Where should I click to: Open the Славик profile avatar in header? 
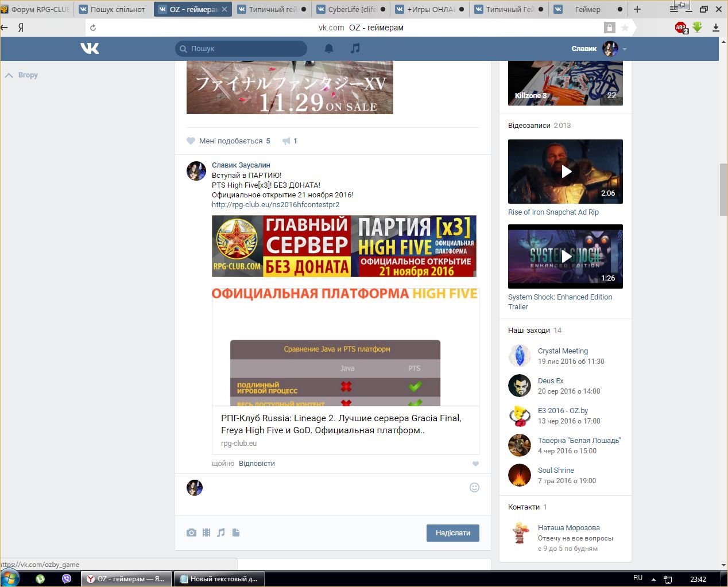610,49
